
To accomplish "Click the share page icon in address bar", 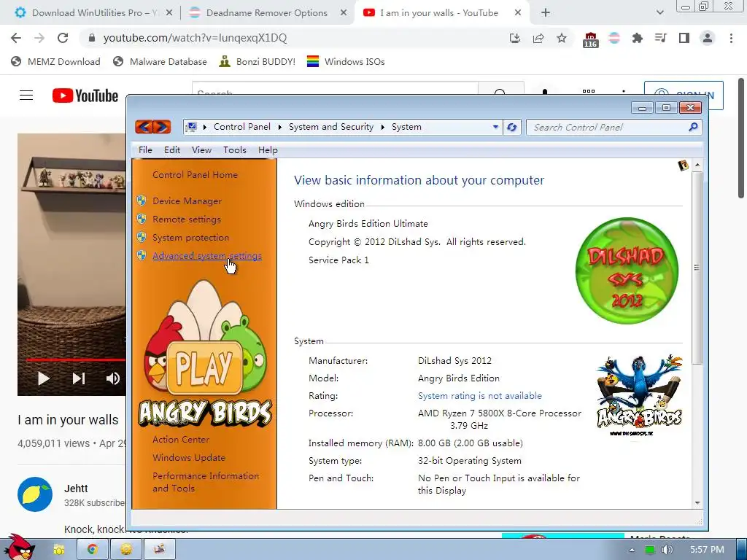I will (x=538, y=38).
